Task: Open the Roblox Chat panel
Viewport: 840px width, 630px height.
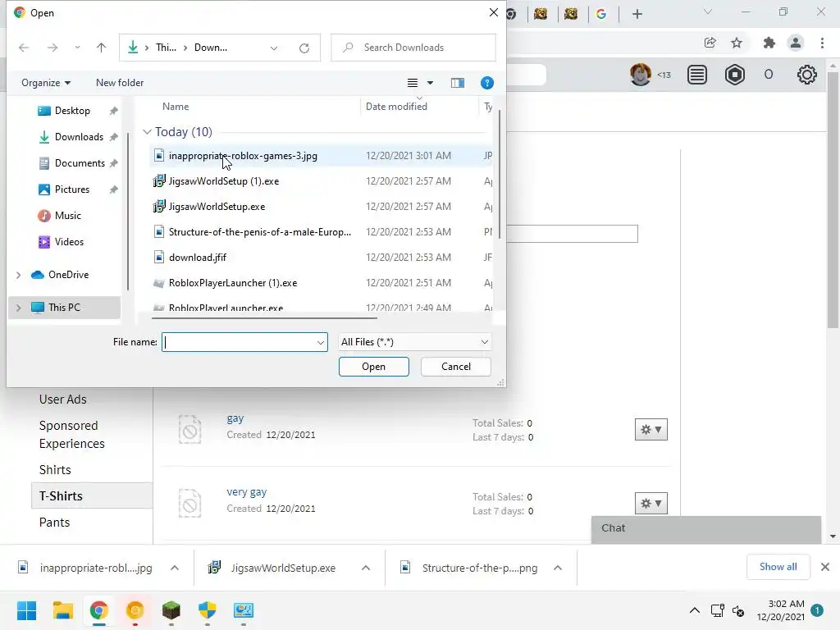Action: (x=706, y=529)
